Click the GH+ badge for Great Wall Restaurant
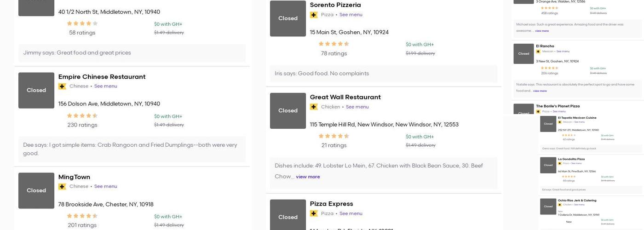Image resolution: width=644 pixels, height=230 pixels. 314,107
